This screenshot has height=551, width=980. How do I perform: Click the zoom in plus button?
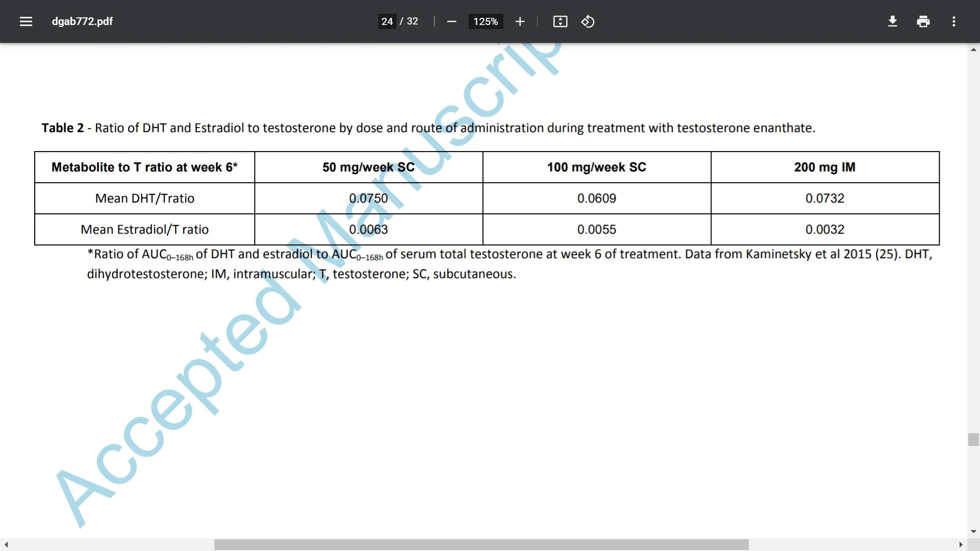(519, 21)
